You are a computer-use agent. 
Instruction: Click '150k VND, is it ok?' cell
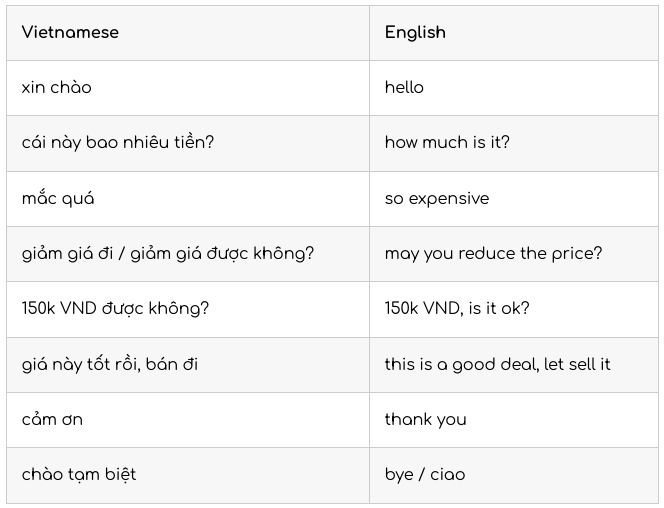(514, 309)
